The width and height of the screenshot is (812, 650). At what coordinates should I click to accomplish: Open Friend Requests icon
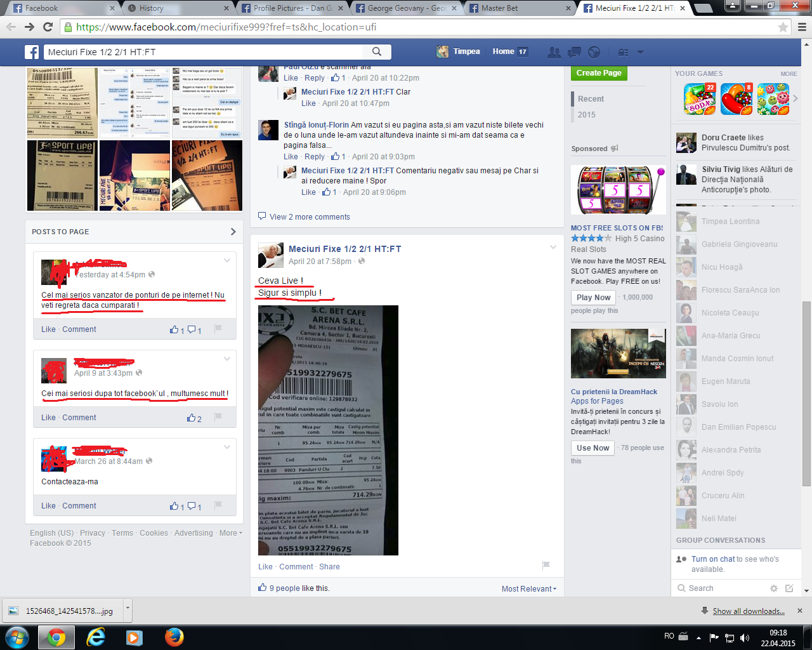point(554,52)
